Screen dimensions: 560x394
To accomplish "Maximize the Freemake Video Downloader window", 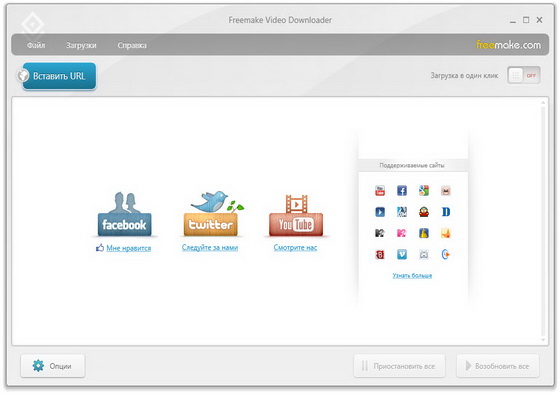I will tap(526, 20).
